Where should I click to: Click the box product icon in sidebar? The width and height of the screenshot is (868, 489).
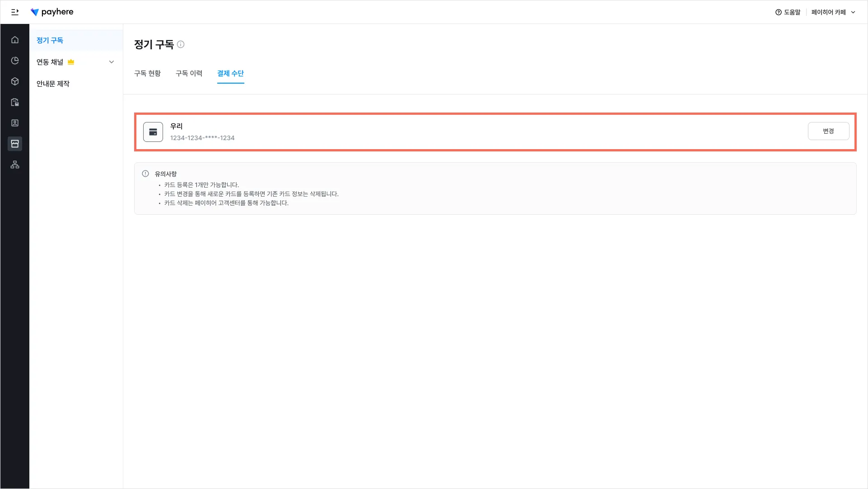15,81
